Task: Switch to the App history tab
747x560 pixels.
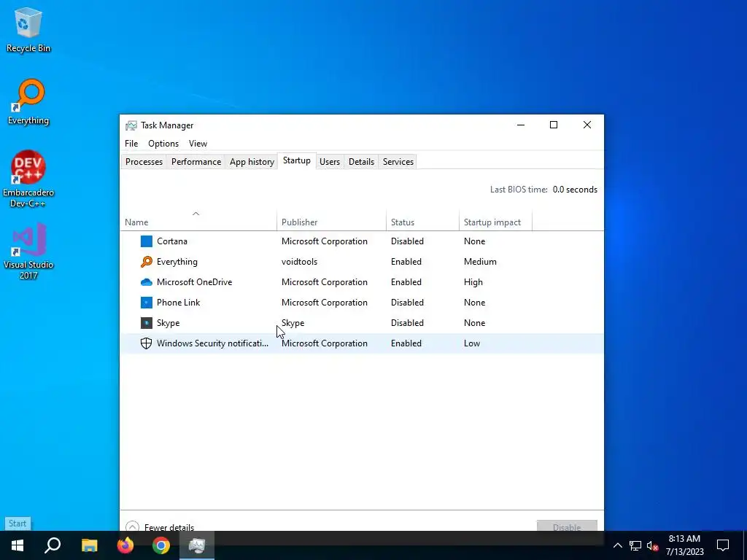Action: (252, 162)
